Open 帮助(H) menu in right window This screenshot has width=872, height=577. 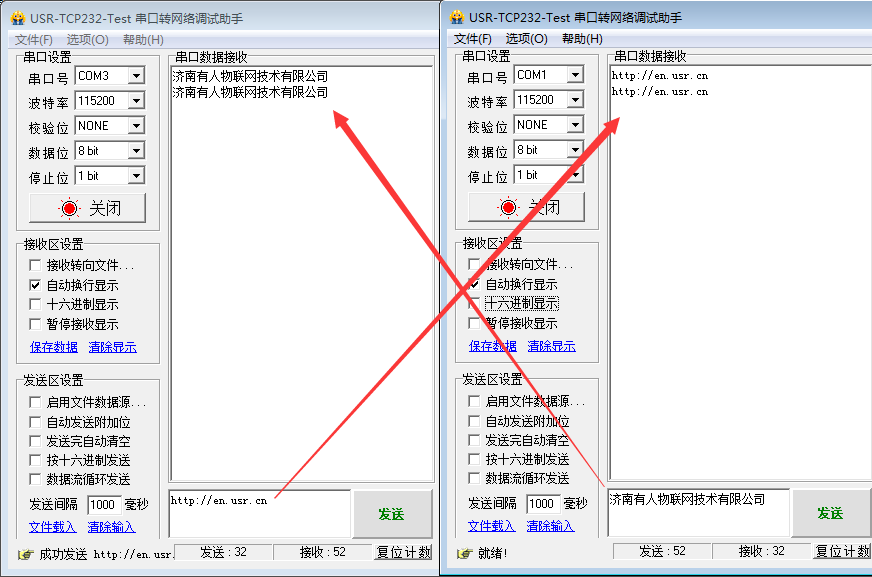tap(582, 39)
